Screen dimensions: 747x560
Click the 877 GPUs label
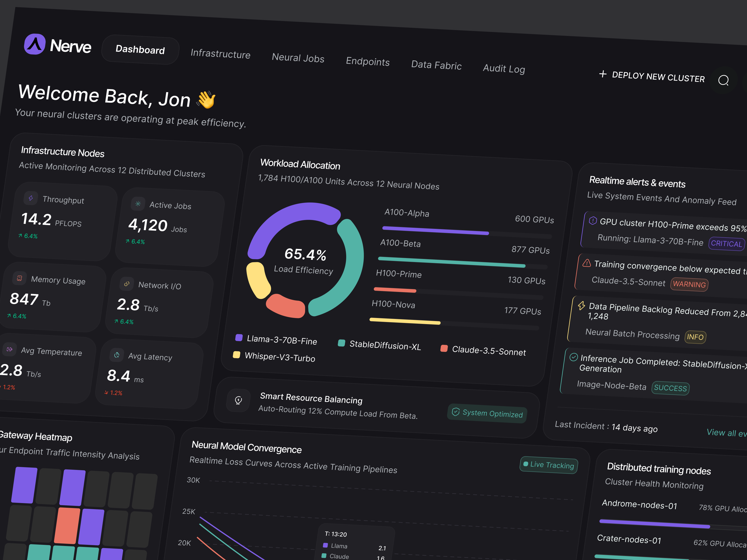click(530, 250)
